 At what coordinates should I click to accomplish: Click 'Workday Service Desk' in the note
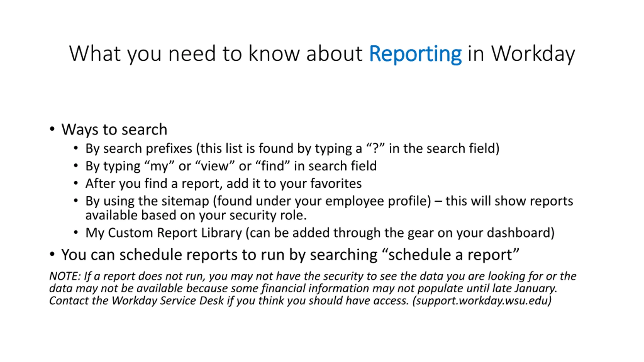pyautogui.click(x=168, y=301)
